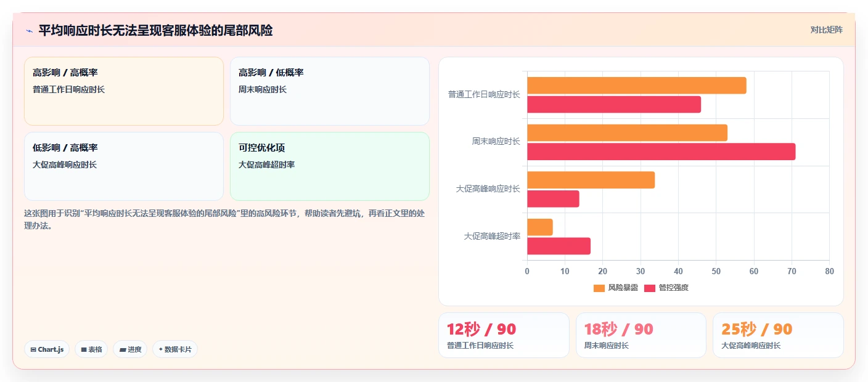Viewport: 868px width, 382px height.
Task: Click the red bar for 周末响应时长
Action: pyautogui.click(x=661, y=152)
